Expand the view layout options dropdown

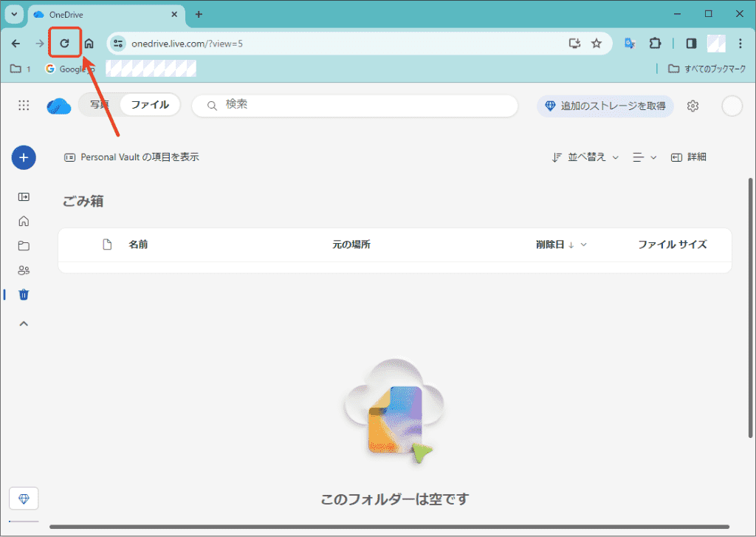645,157
